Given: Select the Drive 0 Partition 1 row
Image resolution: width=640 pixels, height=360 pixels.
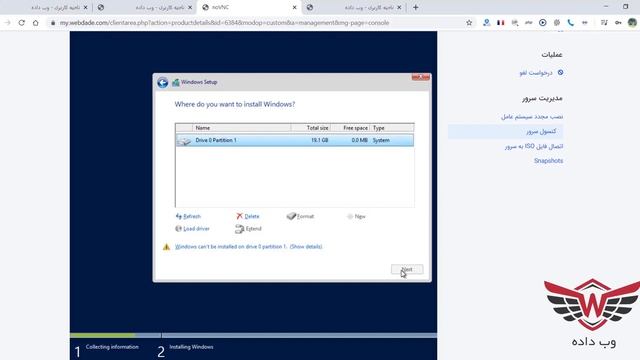Looking at the screenshot, I should [x=294, y=140].
